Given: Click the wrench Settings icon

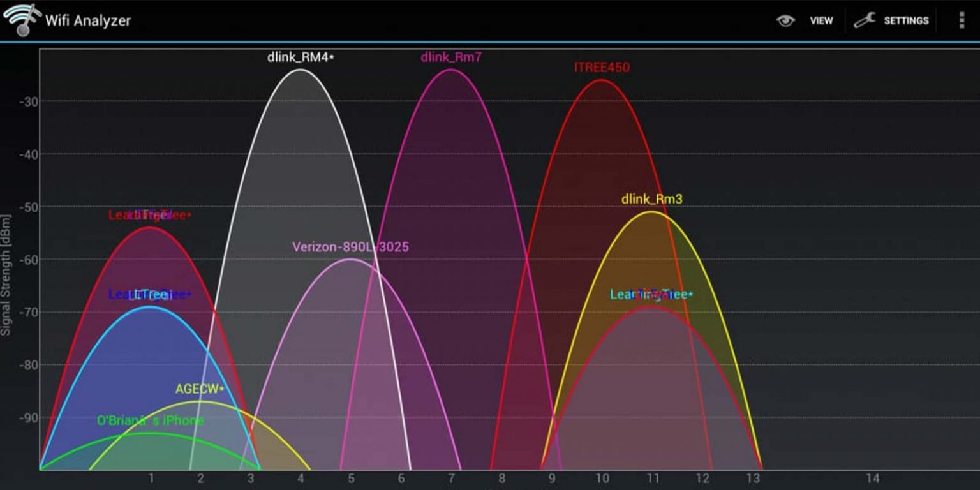Looking at the screenshot, I should point(865,20).
